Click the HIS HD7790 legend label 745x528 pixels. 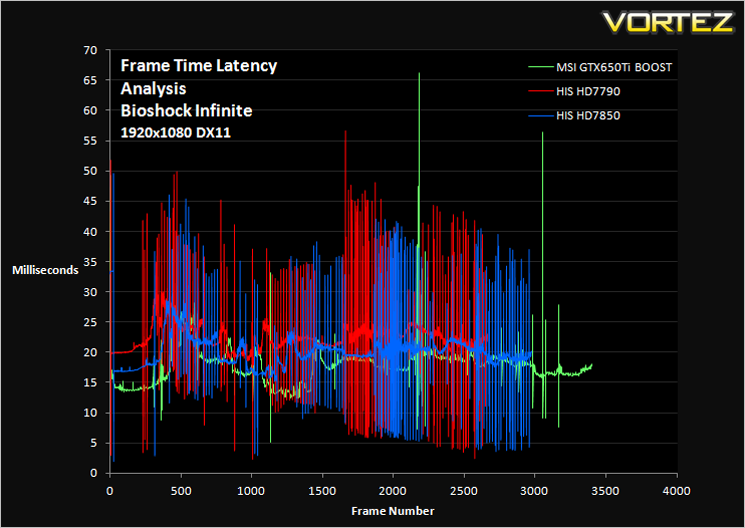[588, 91]
